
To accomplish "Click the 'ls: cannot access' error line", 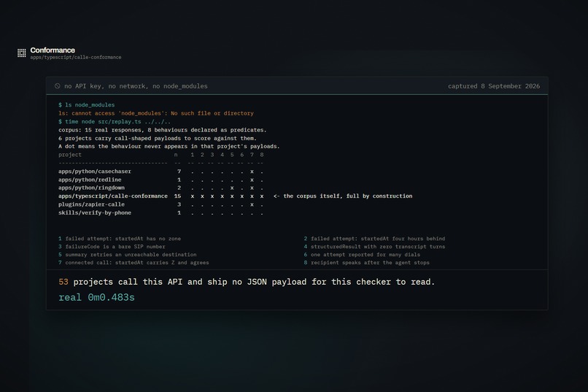I will tap(156, 113).
